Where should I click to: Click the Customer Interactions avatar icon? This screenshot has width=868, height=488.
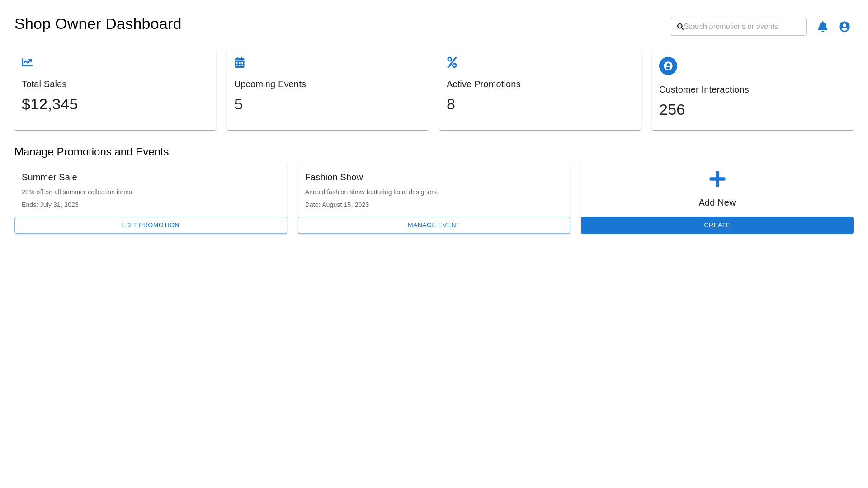[668, 66]
